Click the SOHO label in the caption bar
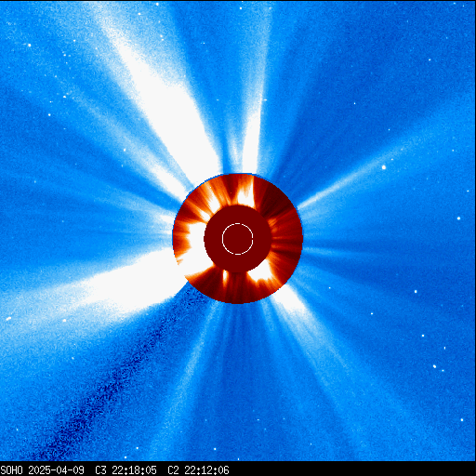Viewport: 476px width, 476px height. [x=11, y=470]
